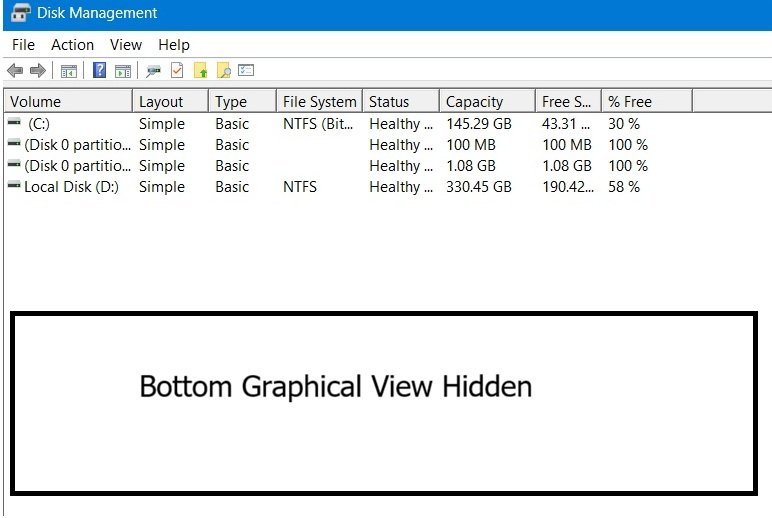Sort by the Layout column header

(170, 101)
